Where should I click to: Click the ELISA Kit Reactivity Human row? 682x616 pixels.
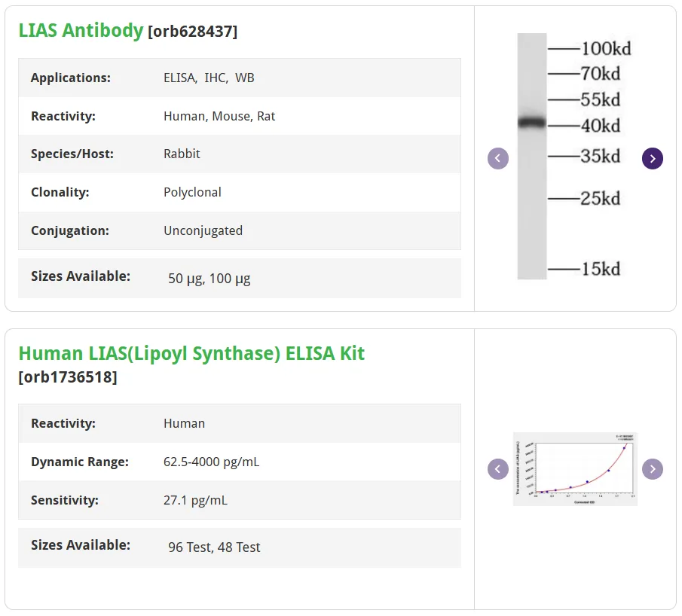[x=239, y=423]
